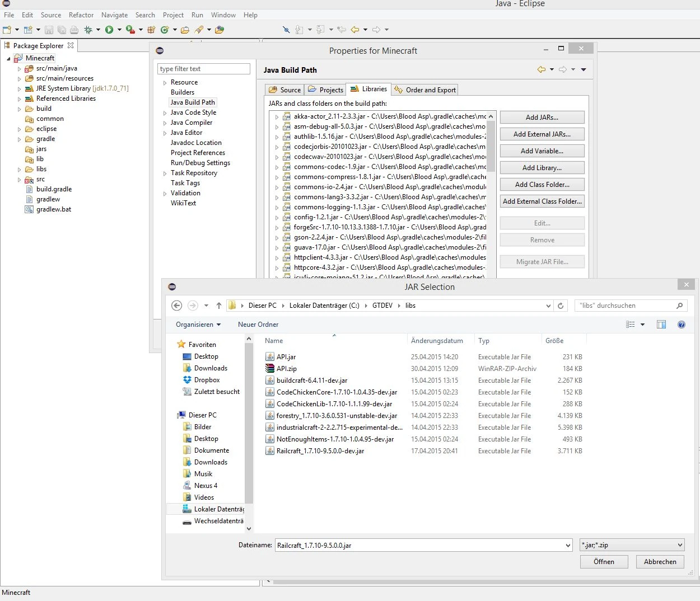Viewport: 700px width, 601px height.
Task: Expand the Minecraft project tree node
Action: click(8, 58)
